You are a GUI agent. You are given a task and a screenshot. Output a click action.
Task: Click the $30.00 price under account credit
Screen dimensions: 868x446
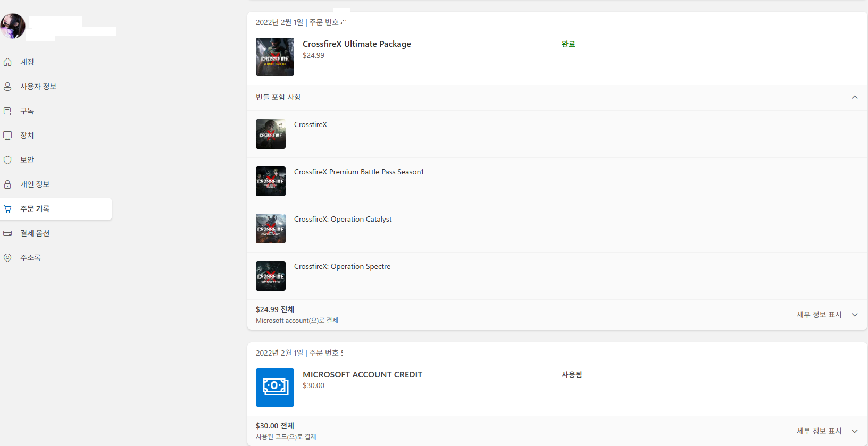(x=313, y=386)
